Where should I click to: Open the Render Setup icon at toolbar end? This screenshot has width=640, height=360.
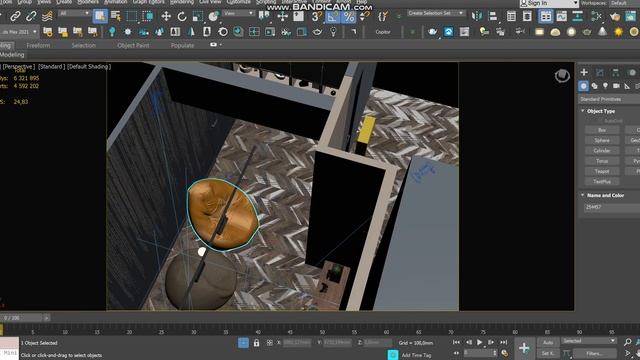(631, 17)
